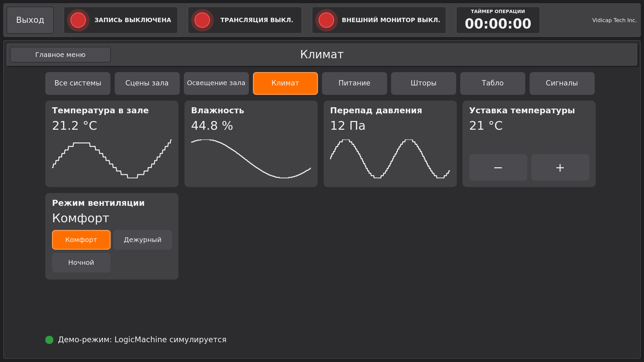
Task: Click the 21.2 °C temperature value
Action: [x=74, y=126]
